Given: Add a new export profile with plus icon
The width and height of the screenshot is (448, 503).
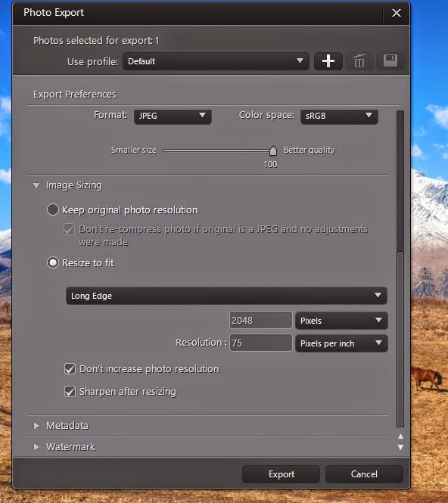Looking at the screenshot, I should (x=328, y=61).
